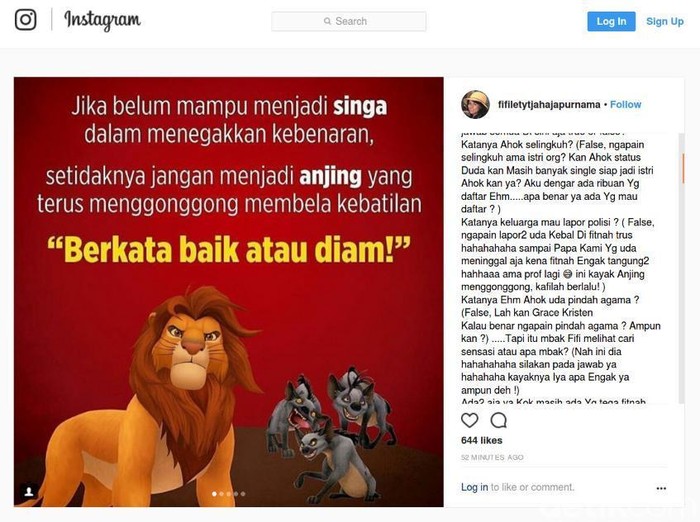Show tagged people icon on photo
Image resolution: width=700 pixels, height=522 pixels.
[29, 492]
